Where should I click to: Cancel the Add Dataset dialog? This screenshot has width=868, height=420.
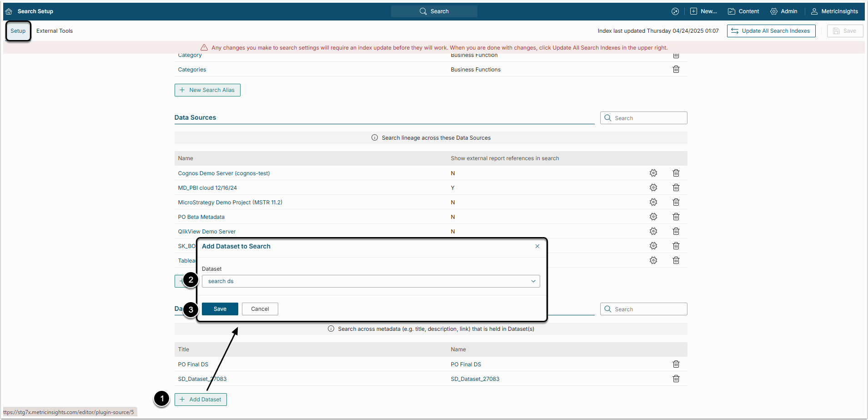pyautogui.click(x=260, y=309)
